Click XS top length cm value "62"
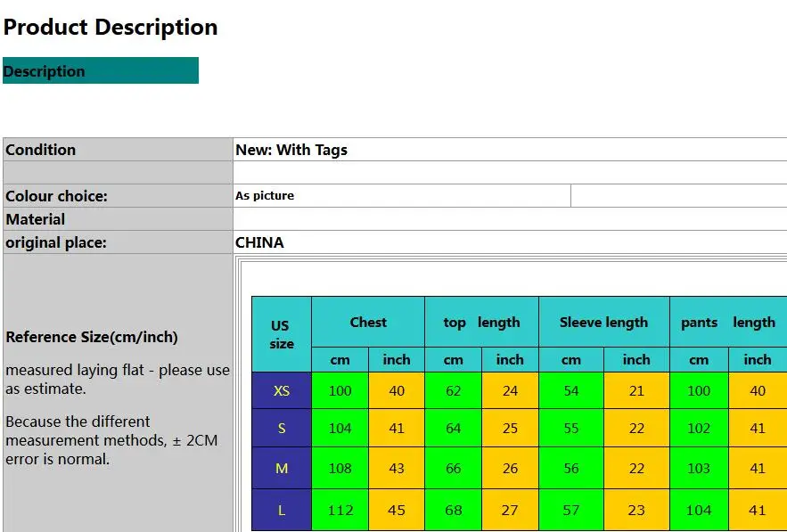This screenshot has height=532, width=787. [x=454, y=390]
